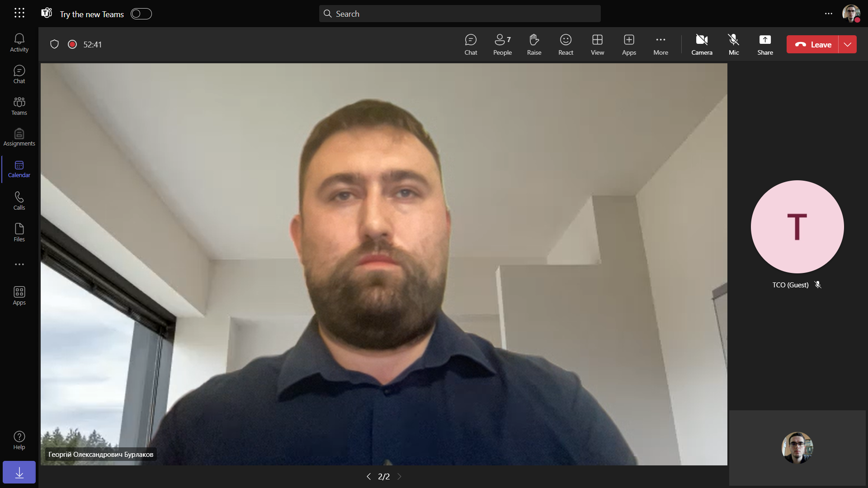The image size is (868, 488).
Task: Raise your hand in meeting
Action: click(534, 45)
